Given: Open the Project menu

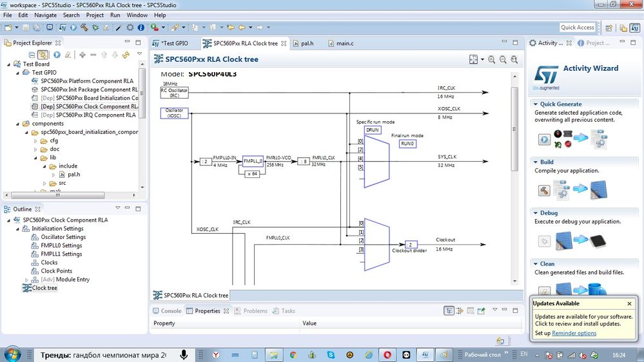Looking at the screenshot, I should click(95, 15).
